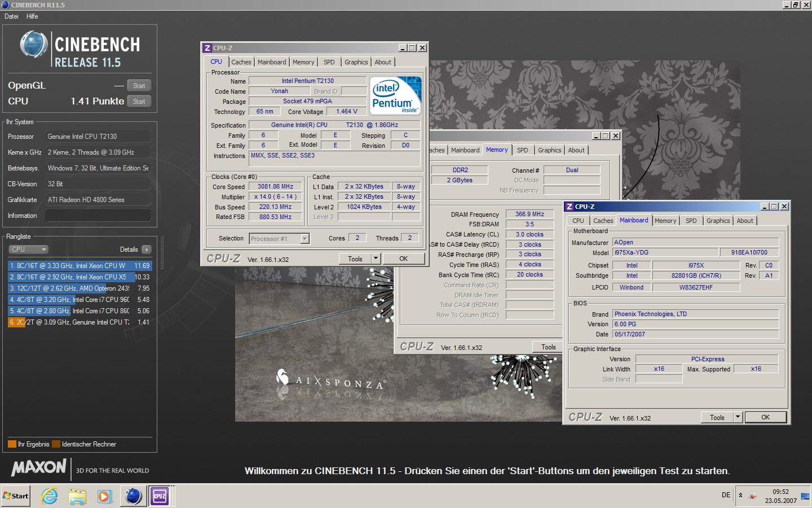Open About tab in CPU window
Screen dimensions: 812x508
[x=383, y=62]
